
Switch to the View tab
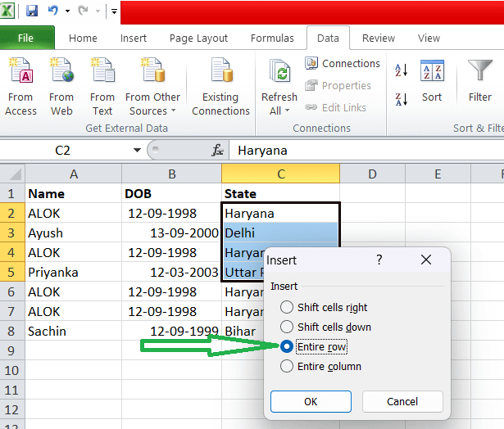[429, 38]
